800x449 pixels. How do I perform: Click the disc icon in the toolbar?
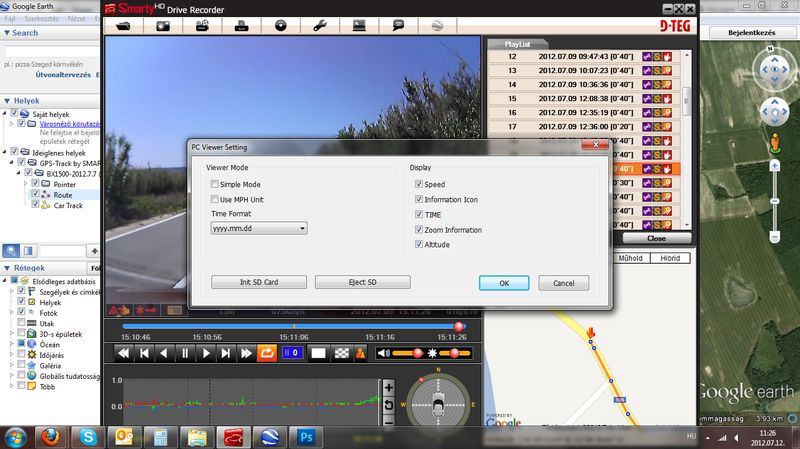[280, 25]
